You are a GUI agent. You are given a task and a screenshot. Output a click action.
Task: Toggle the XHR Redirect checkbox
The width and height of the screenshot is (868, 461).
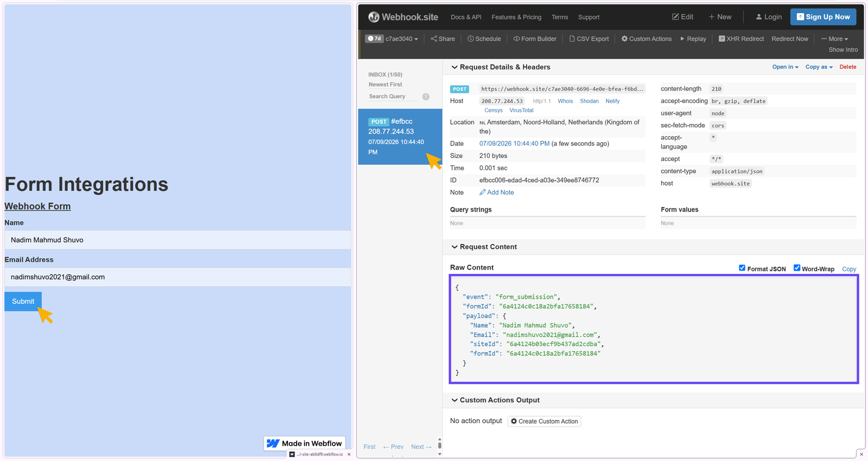pyautogui.click(x=722, y=39)
